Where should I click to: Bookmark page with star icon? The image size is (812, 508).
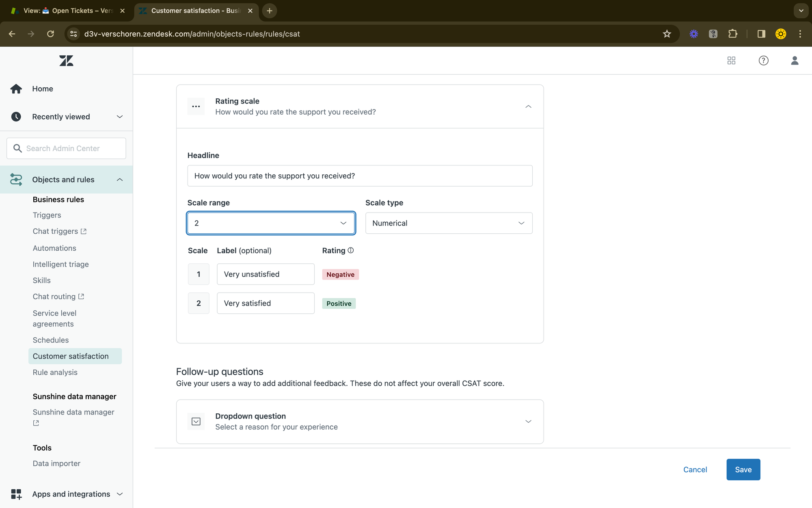click(667, 34)
